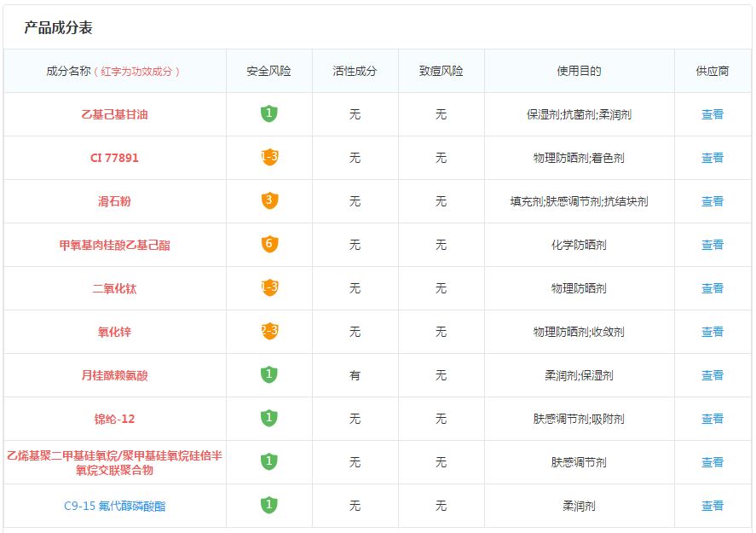The image size is (756, 533).
Task: Click the 活性成分 column header
Action: click(355, 71)
